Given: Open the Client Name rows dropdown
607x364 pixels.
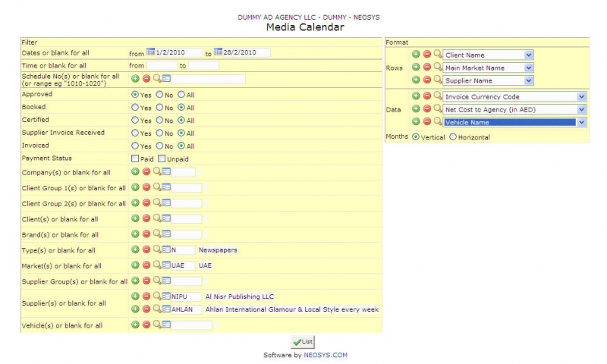Looking at the screenshot, I should [x=528, y=55].
